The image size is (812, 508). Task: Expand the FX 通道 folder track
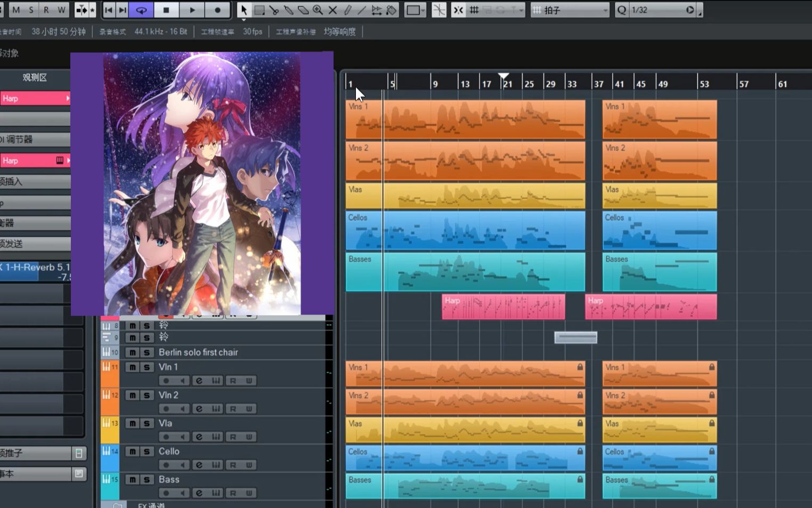118,505
